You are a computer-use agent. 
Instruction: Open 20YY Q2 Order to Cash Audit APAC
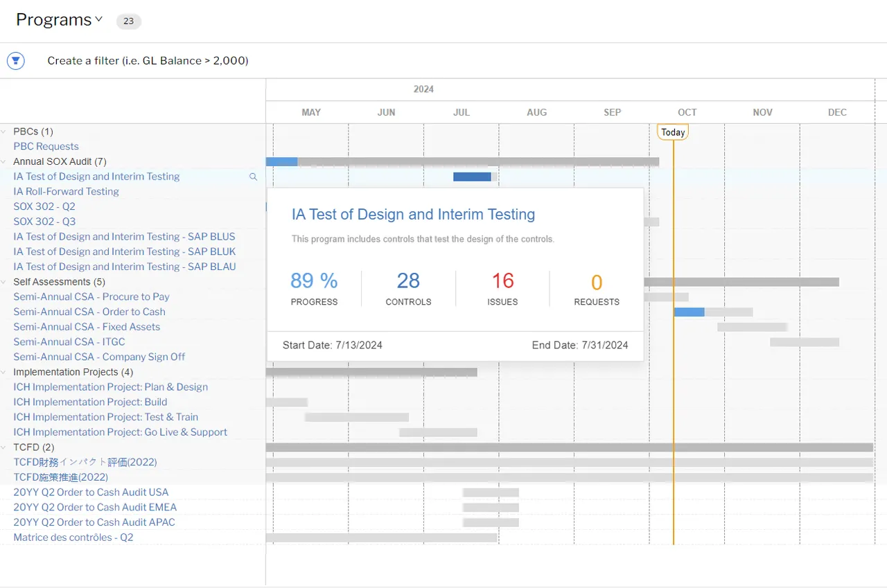coord(94,522)
